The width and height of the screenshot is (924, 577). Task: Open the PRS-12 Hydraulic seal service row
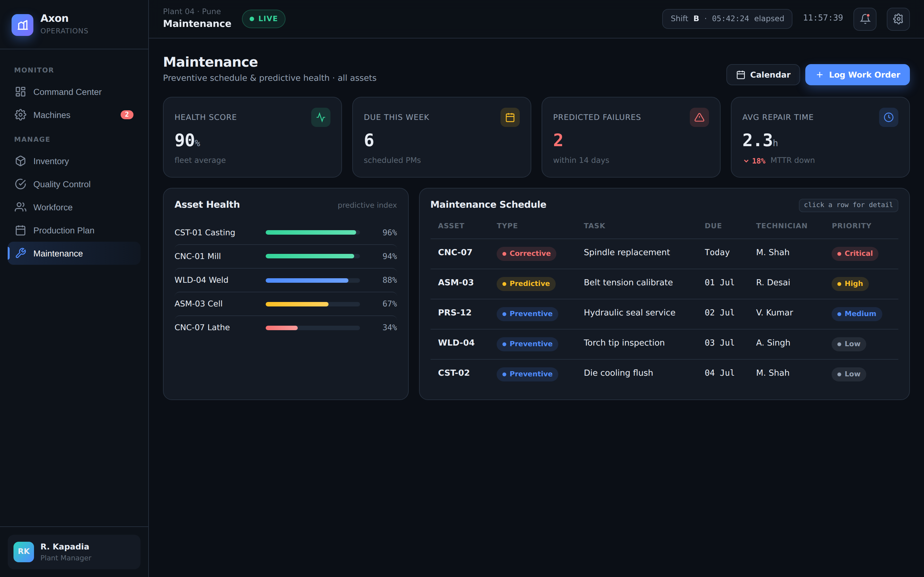click(x=664, y=314)
